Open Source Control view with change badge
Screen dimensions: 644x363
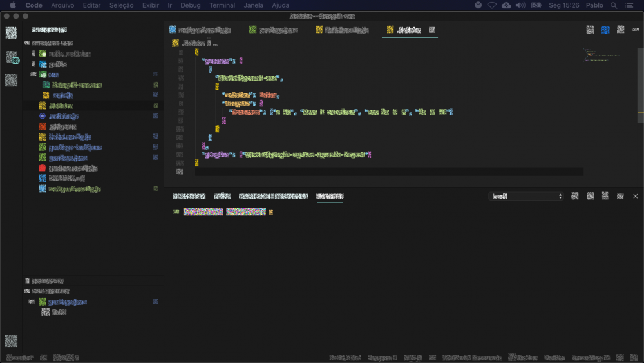point(12,57)
